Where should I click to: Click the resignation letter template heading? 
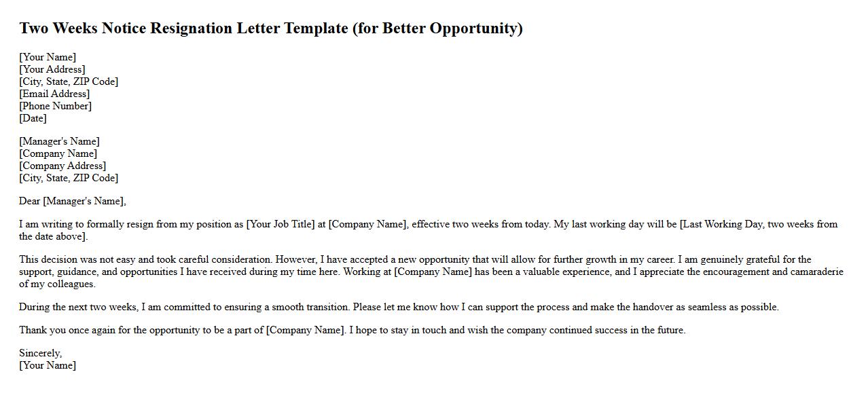click(271, 29)
